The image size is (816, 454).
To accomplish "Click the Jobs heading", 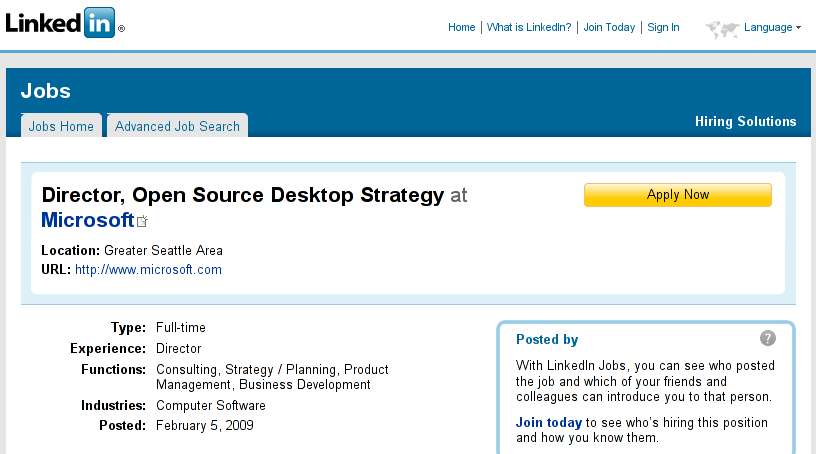I will (x=46, y=91).
